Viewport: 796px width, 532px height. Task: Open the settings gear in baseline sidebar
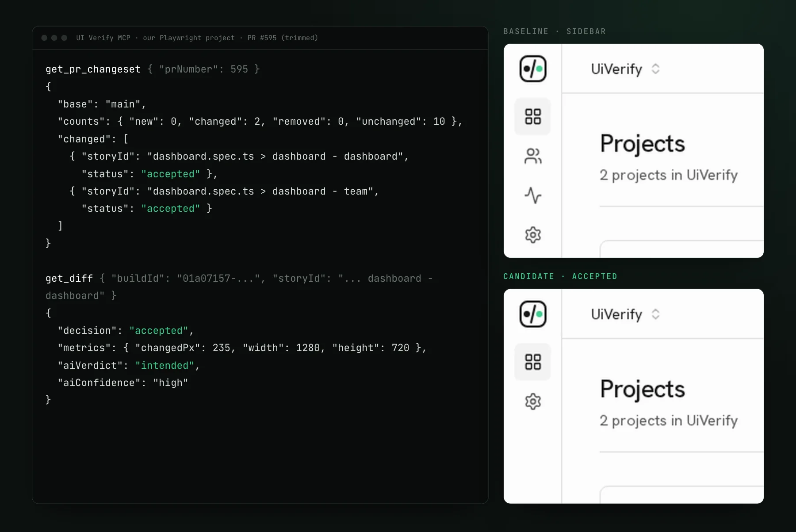533,235
